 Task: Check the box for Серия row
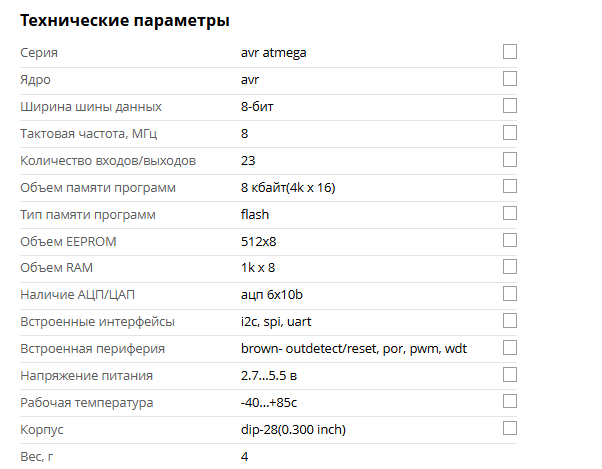click(x=510, y=51)
